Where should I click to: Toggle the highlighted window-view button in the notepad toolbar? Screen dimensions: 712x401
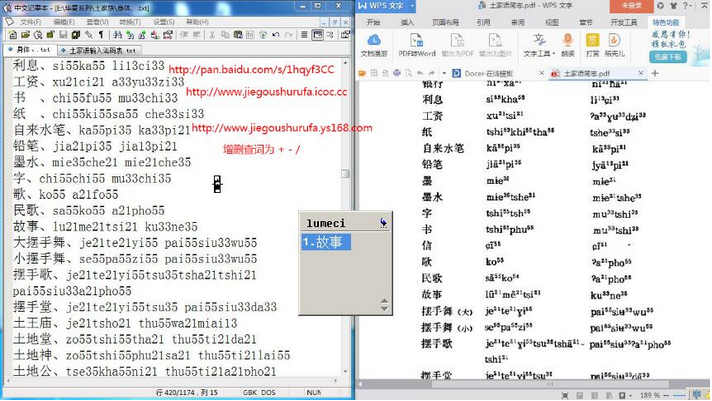pyautogui.click(x=318, y=35)
